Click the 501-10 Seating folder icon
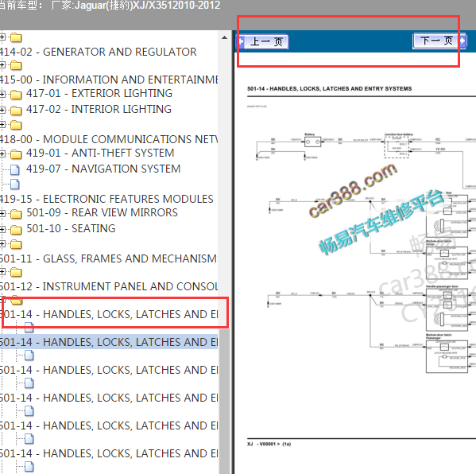 pos(16,230)
